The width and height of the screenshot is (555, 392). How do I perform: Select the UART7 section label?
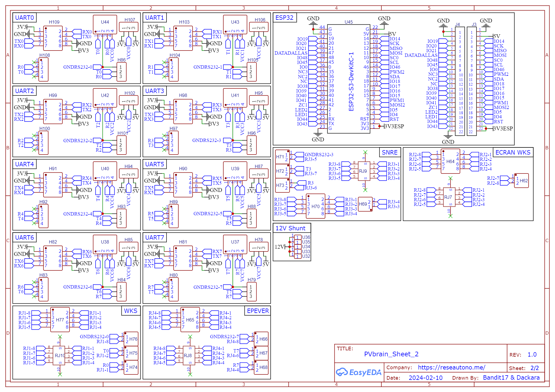click(x=155, y=237)
